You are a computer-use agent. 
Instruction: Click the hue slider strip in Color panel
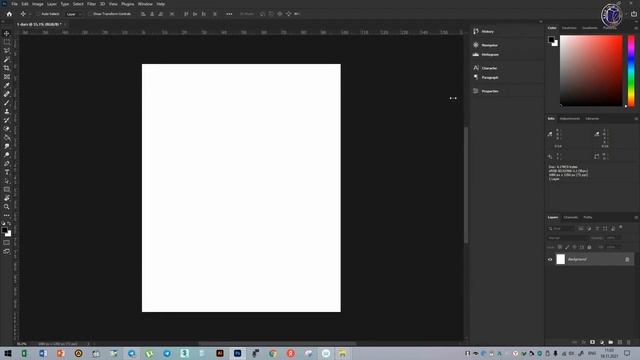(x=631, y=71)
